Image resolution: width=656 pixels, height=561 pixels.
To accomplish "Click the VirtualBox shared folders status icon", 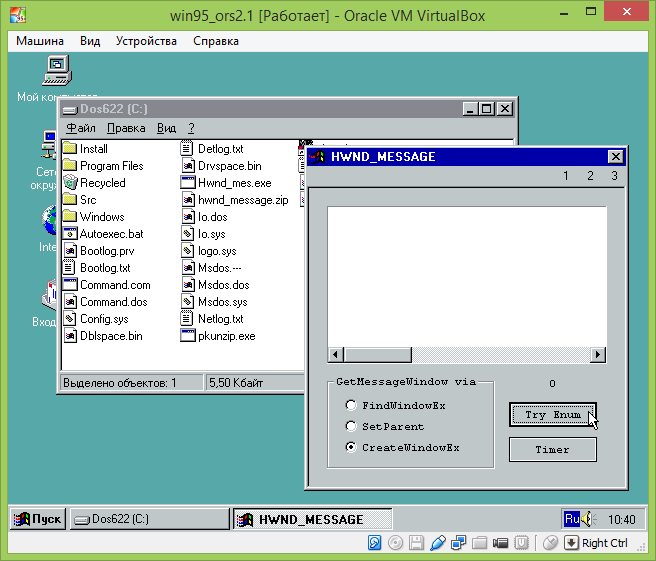I will click(x=479, y=543).
